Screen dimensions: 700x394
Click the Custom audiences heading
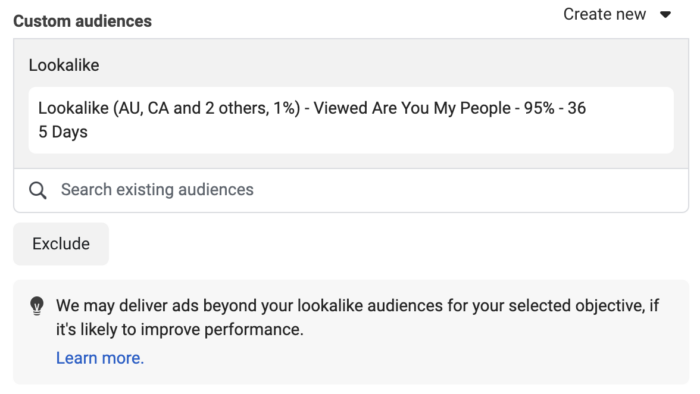[x=83, y=21]
